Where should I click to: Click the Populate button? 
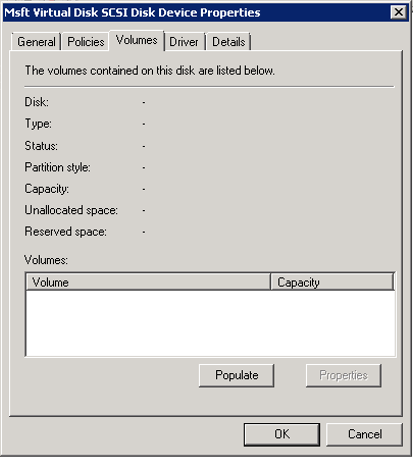point(236,375)
